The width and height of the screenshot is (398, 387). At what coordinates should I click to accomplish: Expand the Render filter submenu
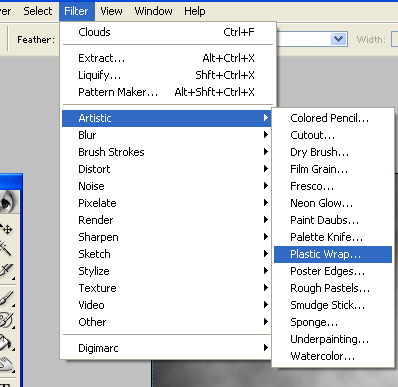coord(167,220)
